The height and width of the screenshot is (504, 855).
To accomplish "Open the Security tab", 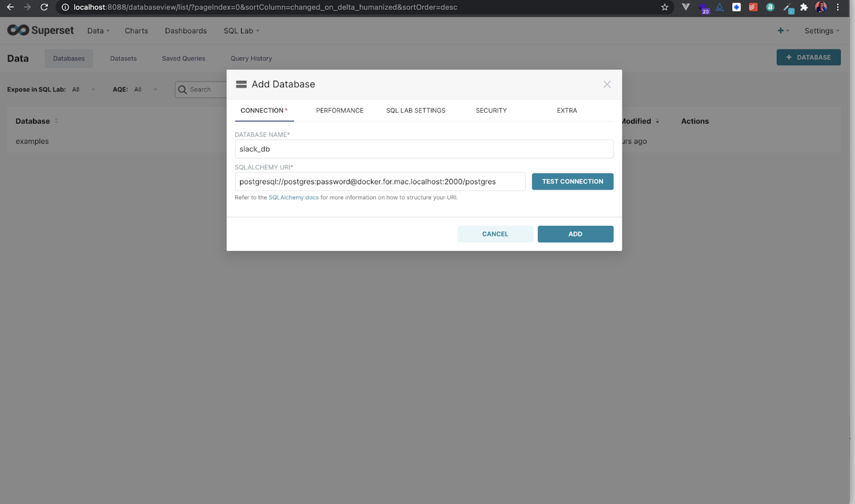I will 491,110.
